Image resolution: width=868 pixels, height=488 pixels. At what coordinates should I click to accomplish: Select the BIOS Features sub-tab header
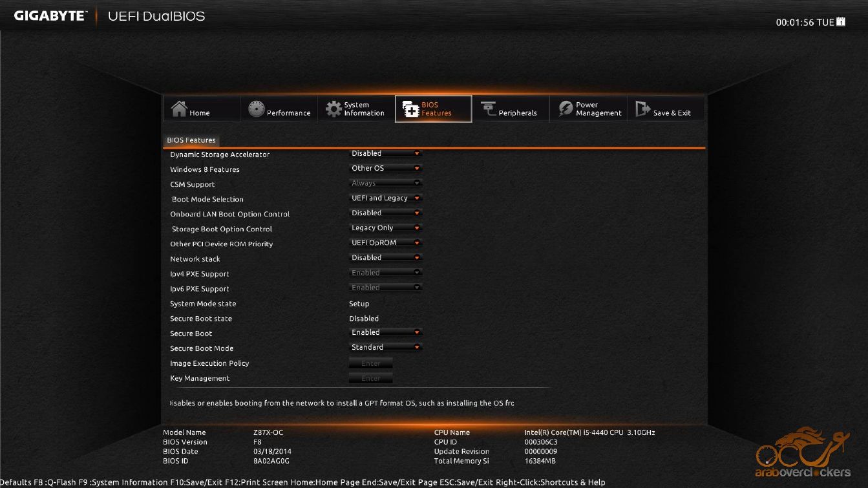(191, 140)
